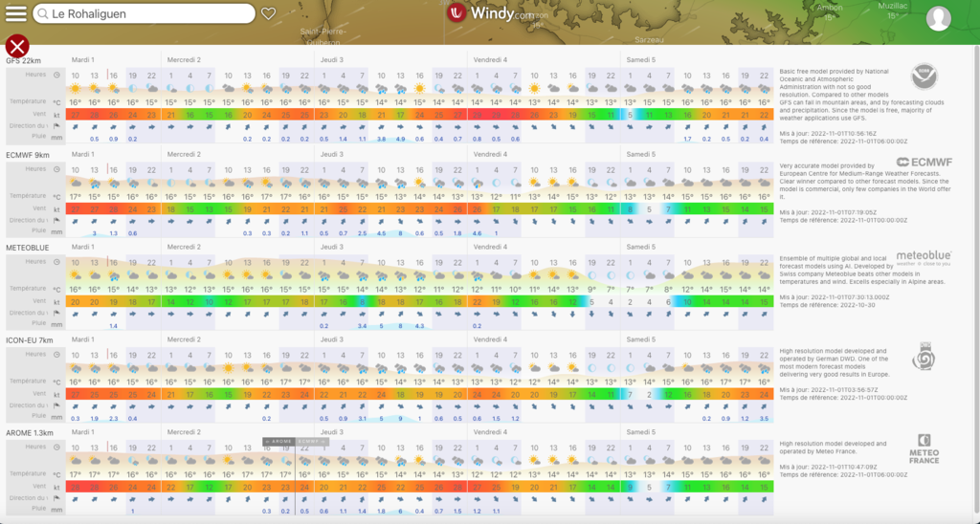Click Vendredi 4 day label in ICON-EU table
Viewport: 980px width, 524px height.
click(x=490, y=339)
